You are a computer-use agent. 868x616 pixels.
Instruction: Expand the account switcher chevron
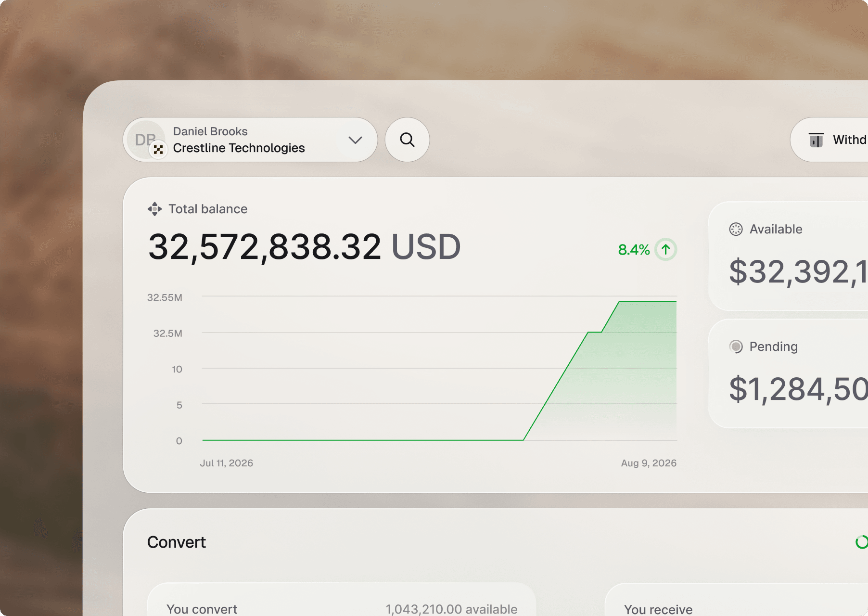[x=355, y=140]
